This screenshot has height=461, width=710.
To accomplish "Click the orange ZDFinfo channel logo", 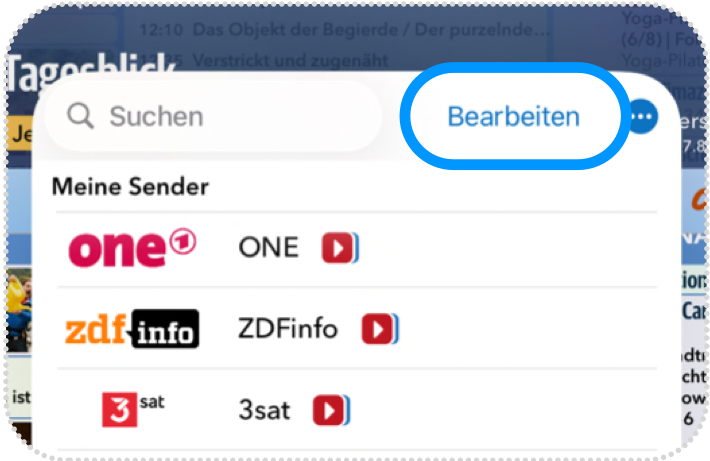I will click(x=132, y=328).
